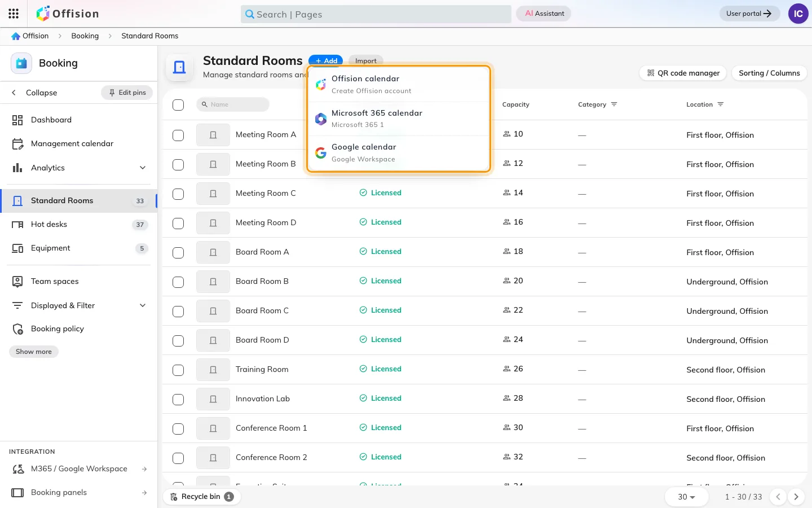Open Dashboard from the sidebar
The height and width of the screenshot is (508, 812).
(79, 120)
